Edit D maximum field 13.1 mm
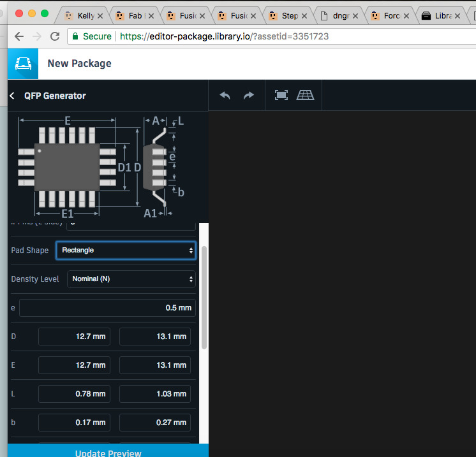476x457 pixels. click(155, 337)
